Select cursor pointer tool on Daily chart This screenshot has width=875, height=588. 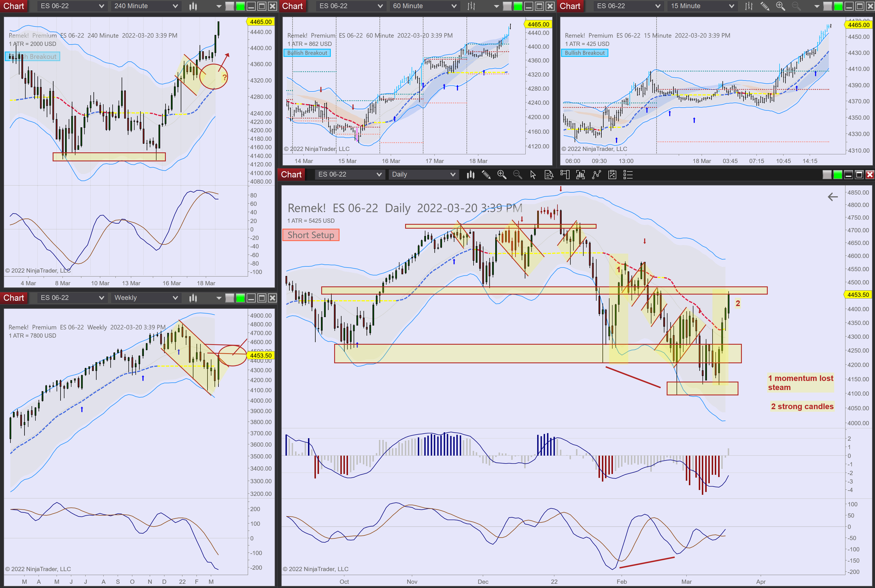[x=533, y=175]
